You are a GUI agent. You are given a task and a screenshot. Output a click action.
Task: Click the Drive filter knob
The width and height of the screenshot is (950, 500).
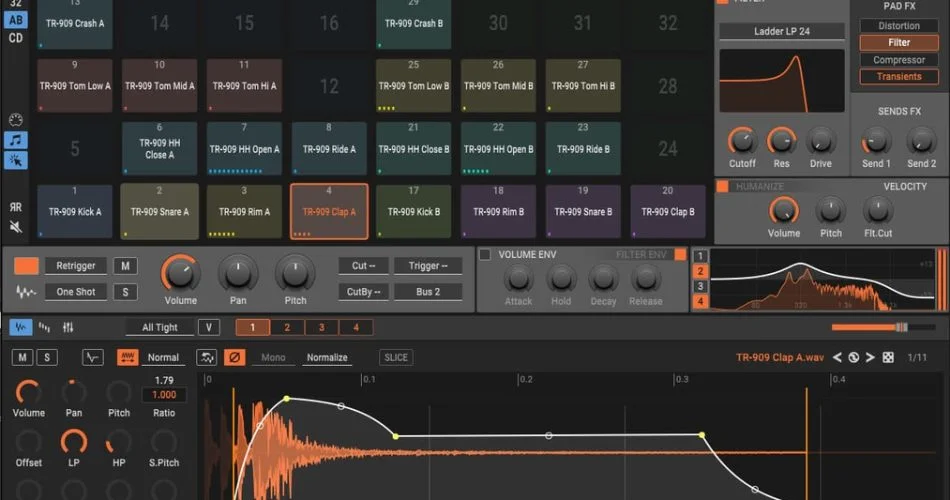tap(821, 141)
